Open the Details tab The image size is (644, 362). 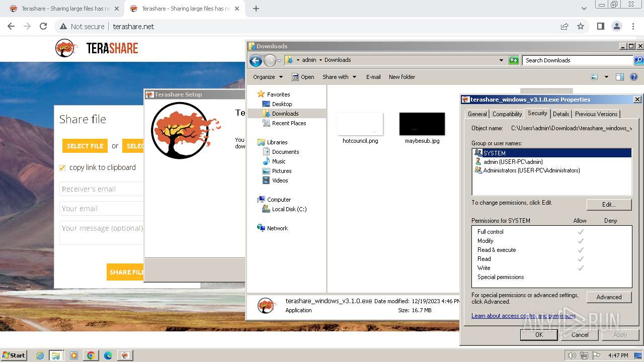coord(561,114)
